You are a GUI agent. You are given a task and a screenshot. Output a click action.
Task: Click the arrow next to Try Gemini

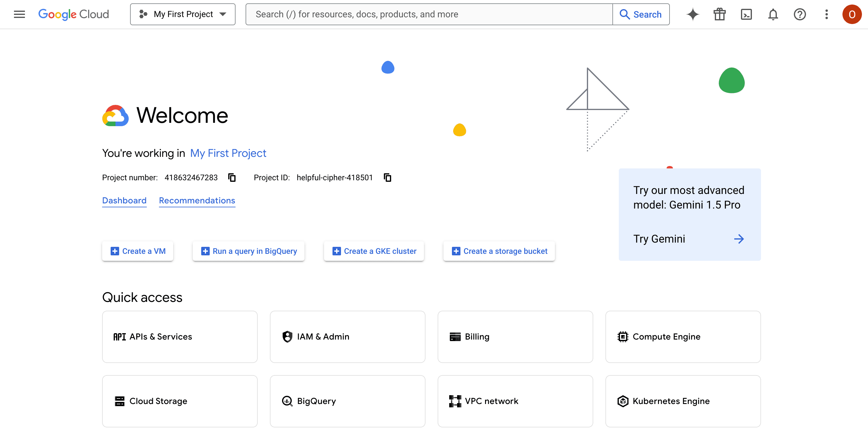[x=739, y=239]
